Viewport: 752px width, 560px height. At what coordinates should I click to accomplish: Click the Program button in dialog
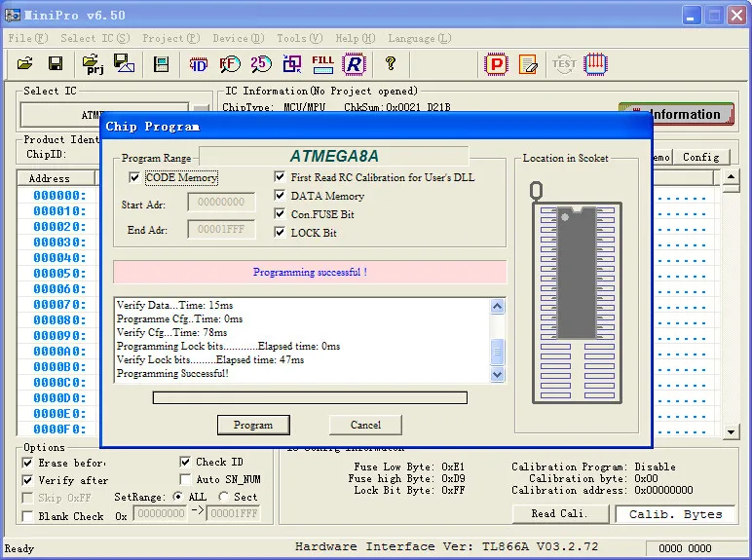253,425
